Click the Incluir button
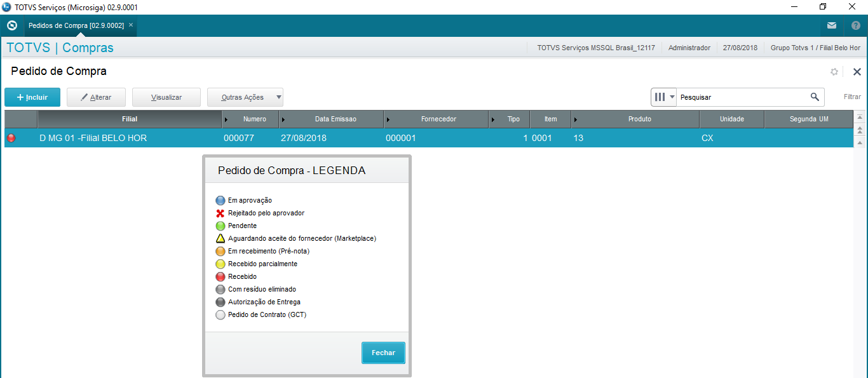Screen dimensions: 868x378 32,97
